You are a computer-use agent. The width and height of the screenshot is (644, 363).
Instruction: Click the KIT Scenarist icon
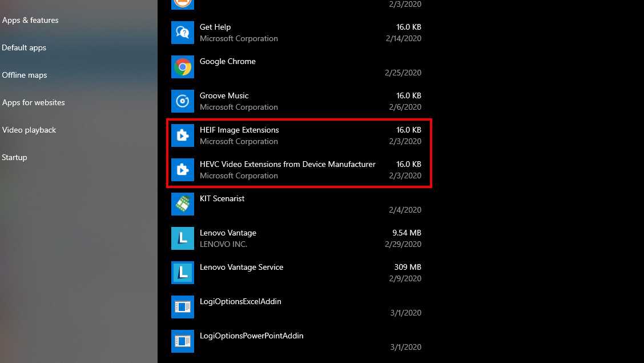coord(183,204)
